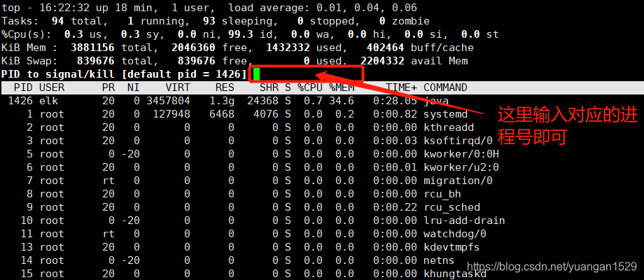Select the kworker/0:0H command entry
The height and width of the screenshot is (280, 644).
tap(461, 154)
